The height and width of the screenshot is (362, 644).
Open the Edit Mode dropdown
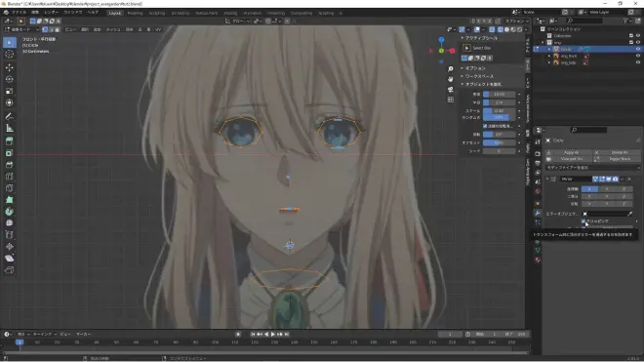pyautogui.click(x=21, y=29)
